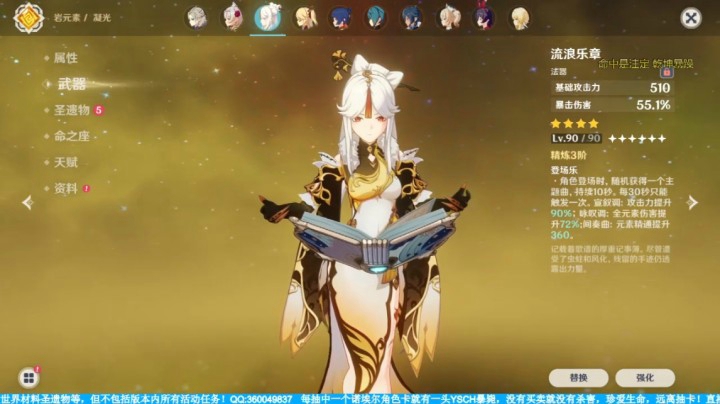
Task: Click the 法器 catalyst type label
Action: 558,72
